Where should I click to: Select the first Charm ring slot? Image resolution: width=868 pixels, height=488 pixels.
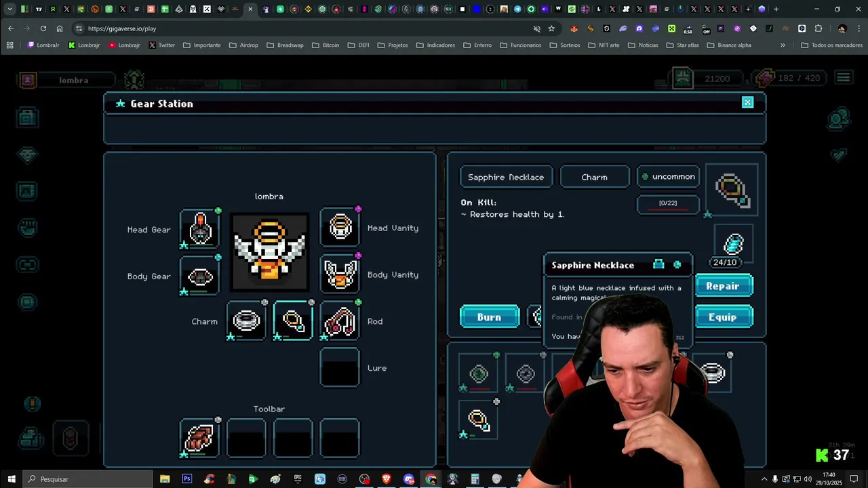point(246,321)
